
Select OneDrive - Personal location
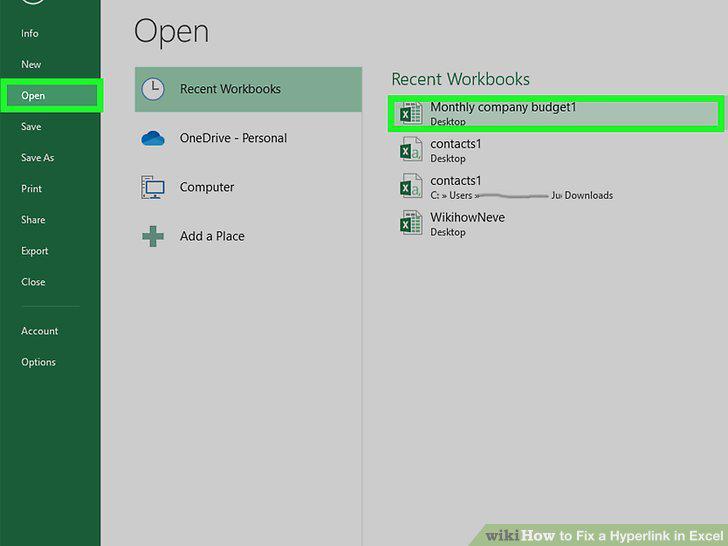tap(248, 138)
